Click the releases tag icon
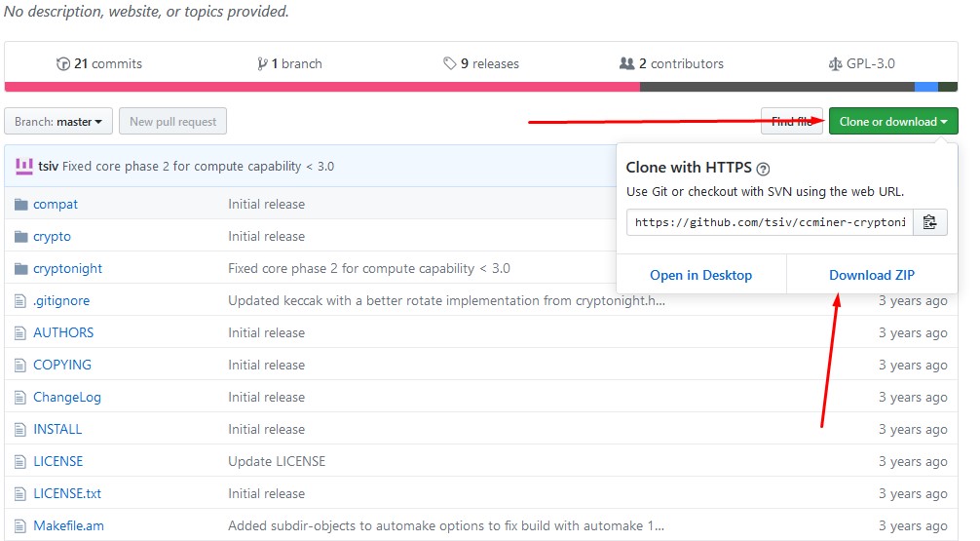 coord(449,63)
